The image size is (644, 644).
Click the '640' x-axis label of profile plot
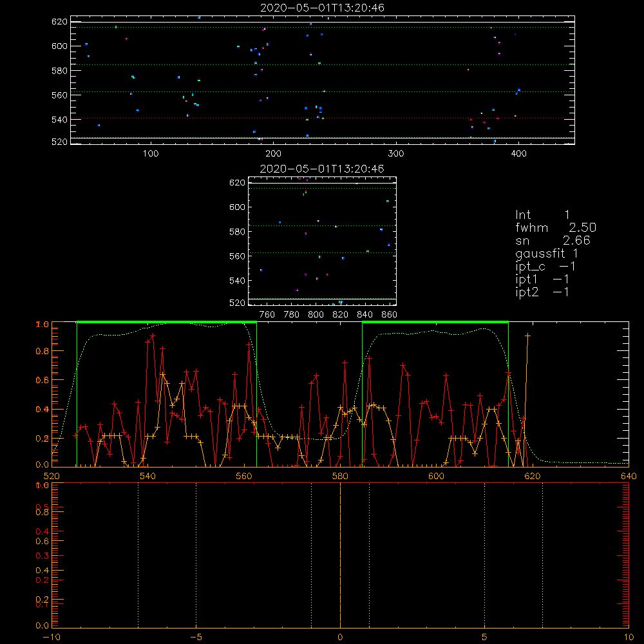tap(629, 476)
